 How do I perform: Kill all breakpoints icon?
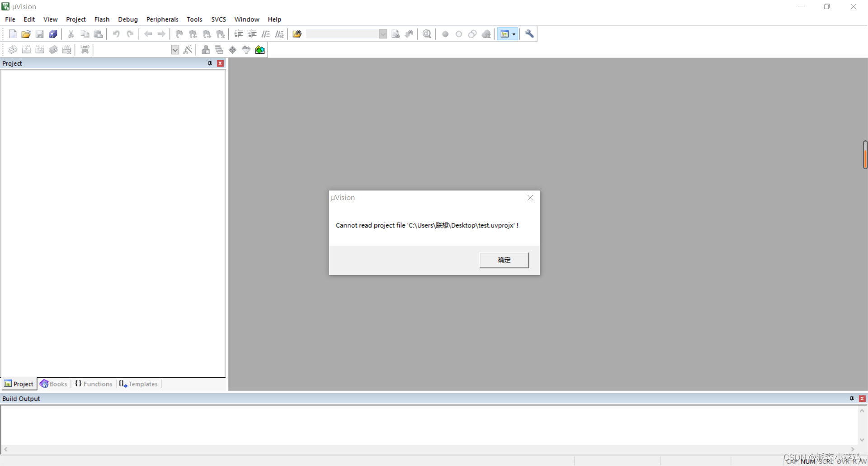[486, 34]
